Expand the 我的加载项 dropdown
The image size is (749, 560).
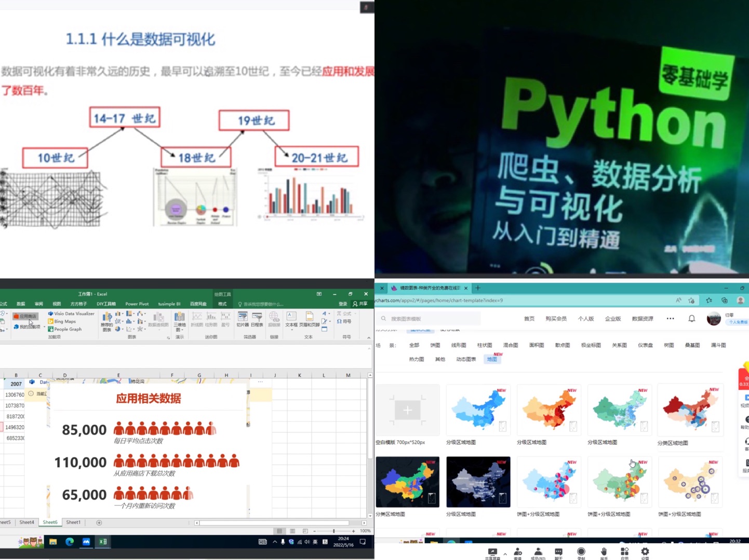point(43,327)
